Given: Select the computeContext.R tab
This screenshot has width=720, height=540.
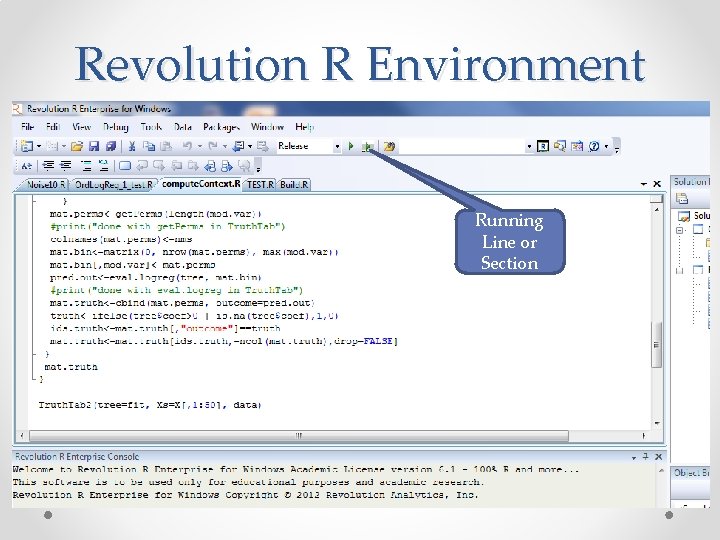Looking at the screenshot, I should pyautogui.click(x=201, y=184).
